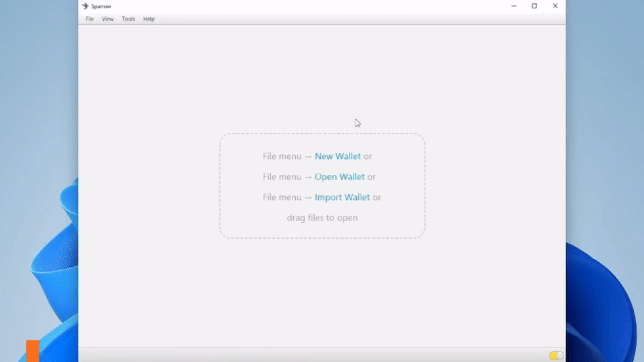Click the 'Sparrow' title text

point(101,6)
